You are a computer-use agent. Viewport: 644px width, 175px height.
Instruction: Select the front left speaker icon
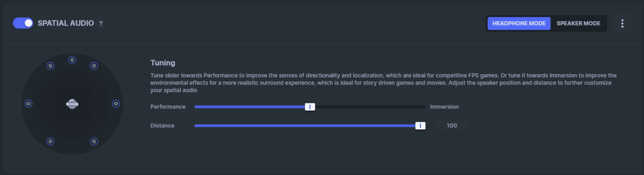[50, 66]
